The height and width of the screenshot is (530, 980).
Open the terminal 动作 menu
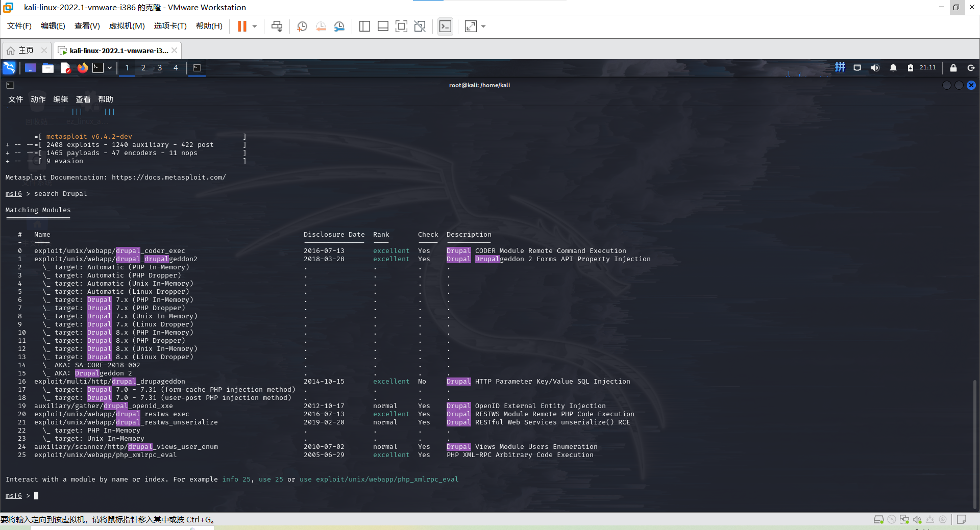(38, 99)
